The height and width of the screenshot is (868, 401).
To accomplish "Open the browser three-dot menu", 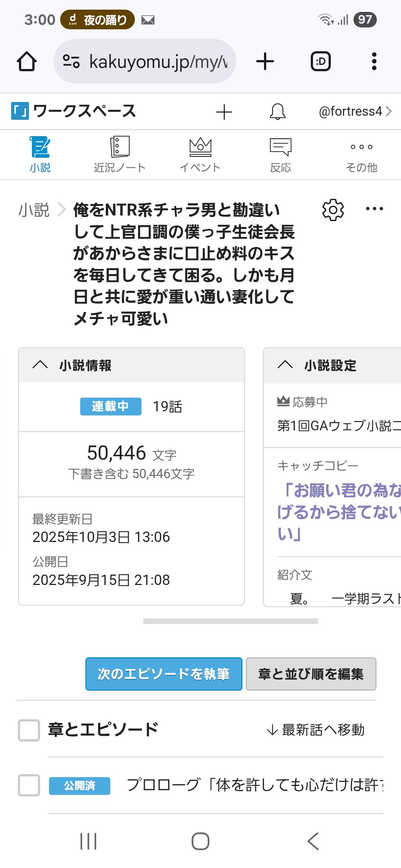I will click(x=374, y=61).
